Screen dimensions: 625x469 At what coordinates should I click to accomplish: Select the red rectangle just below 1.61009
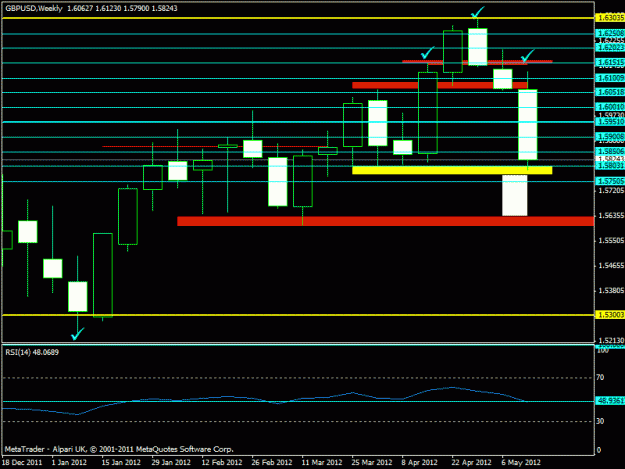click(440, 85)
